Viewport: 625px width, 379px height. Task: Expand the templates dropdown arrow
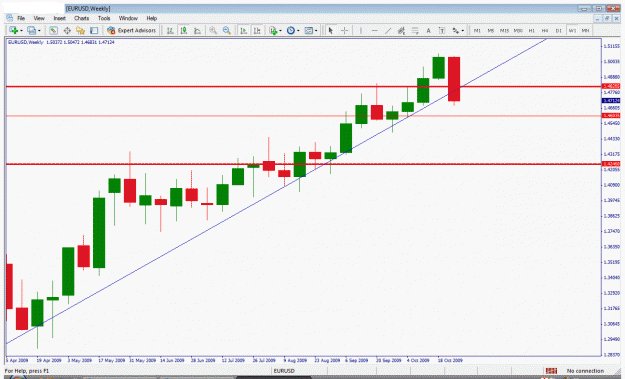[x=316, y=31]
